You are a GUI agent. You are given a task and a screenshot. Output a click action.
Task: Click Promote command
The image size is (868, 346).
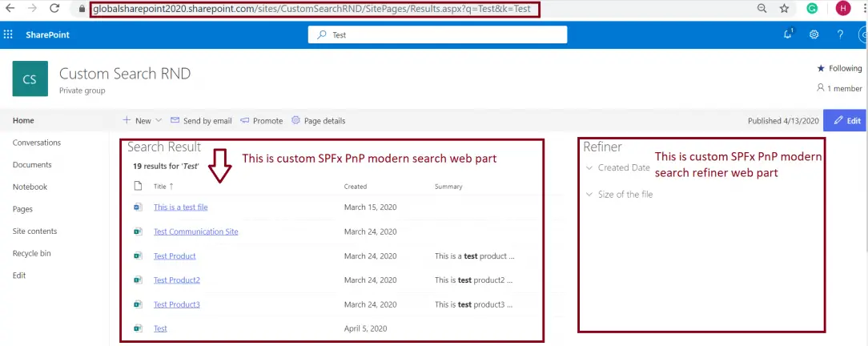[261, 121]
